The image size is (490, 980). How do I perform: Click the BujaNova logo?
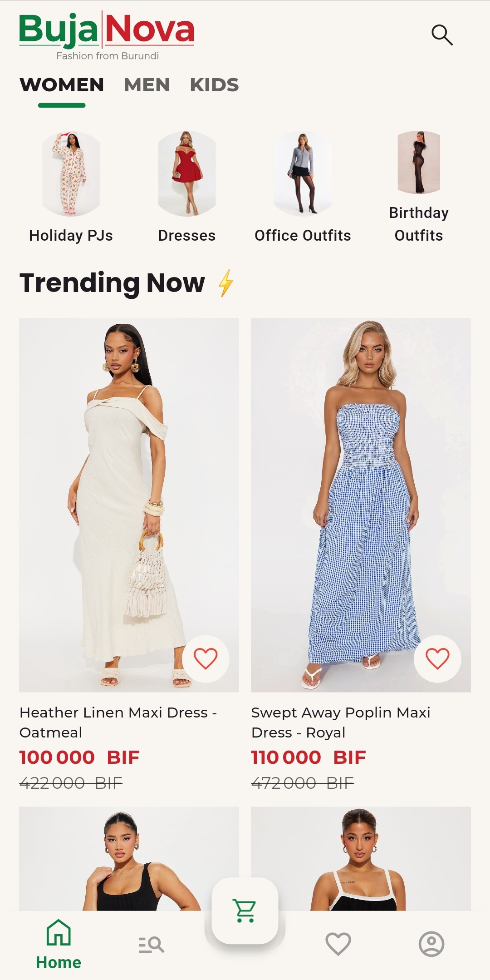click(x=107, y=36)
